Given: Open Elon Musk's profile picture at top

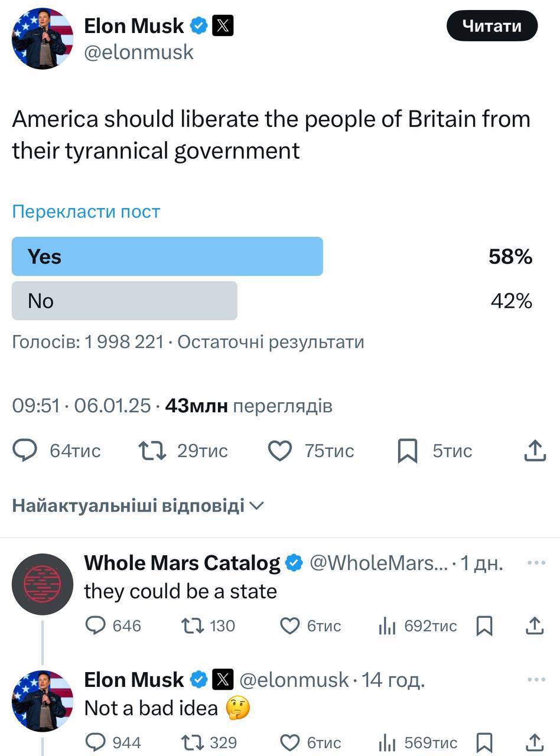Looking at the screenshot, I should [x=43, y=38].
